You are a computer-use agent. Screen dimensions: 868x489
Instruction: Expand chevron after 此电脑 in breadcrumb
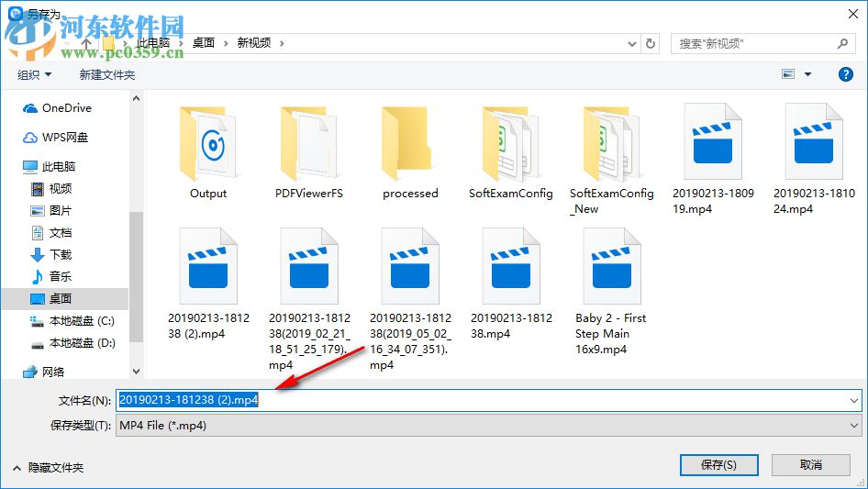(x=181, y=43)
